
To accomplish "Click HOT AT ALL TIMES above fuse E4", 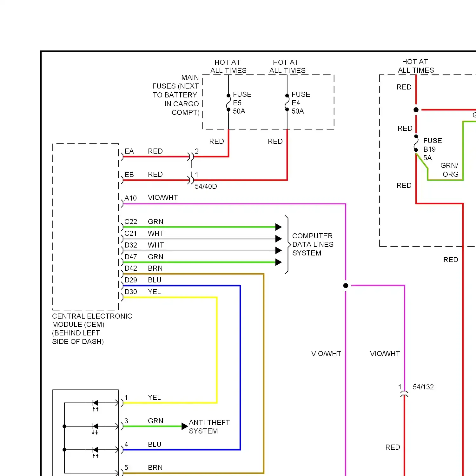I will pyautogui.click(x=287, y=66).
